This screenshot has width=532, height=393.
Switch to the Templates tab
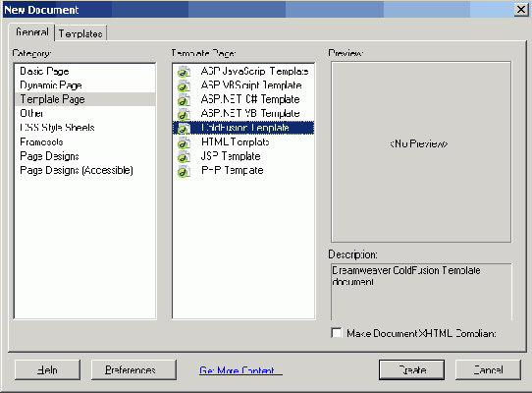tap(80, 33)
